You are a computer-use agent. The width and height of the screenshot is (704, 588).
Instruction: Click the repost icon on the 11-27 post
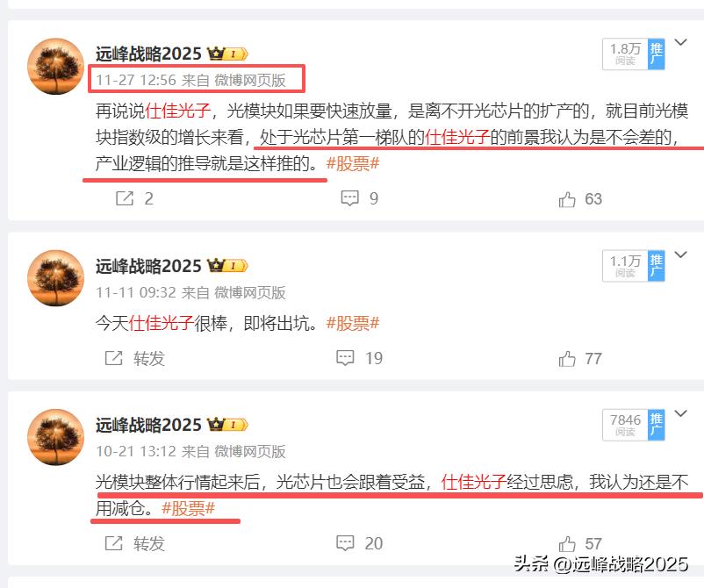(125, 198)
